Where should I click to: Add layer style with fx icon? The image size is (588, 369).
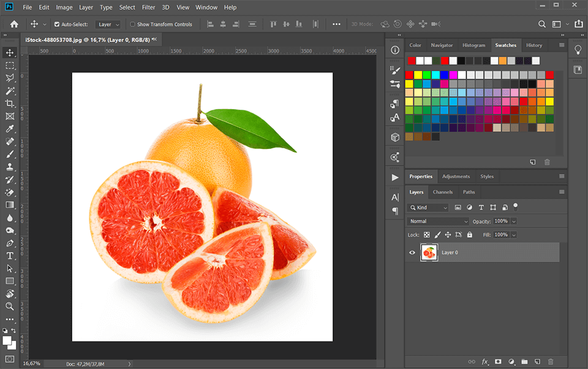click(x=485, y=362)
